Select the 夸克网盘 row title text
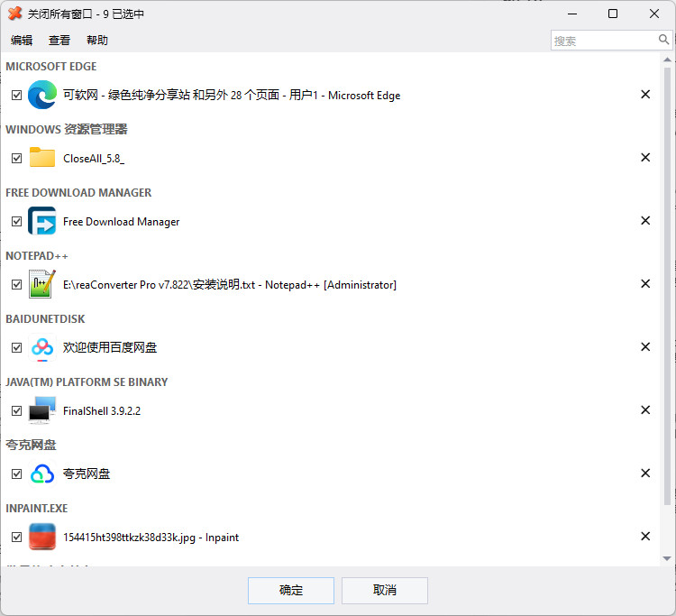Screen dimensions: 676x616 pyautogui.click(x=87, y=473)
